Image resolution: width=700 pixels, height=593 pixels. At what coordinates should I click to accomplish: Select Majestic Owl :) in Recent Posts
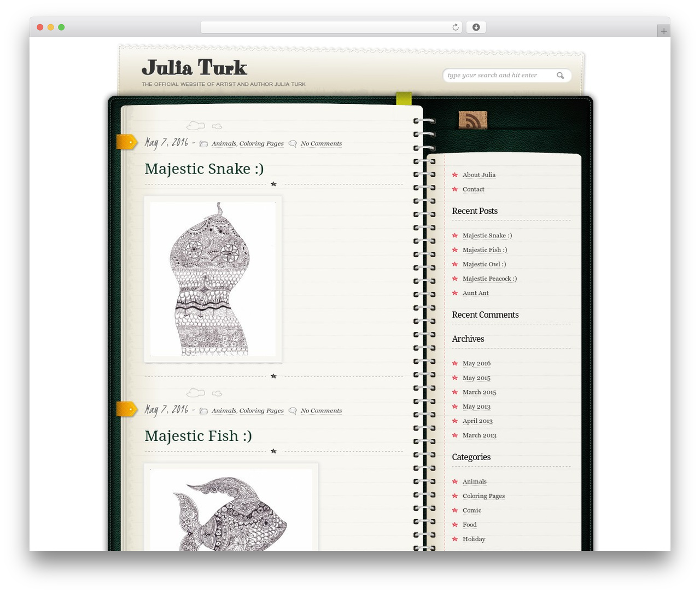click(485, 264)
